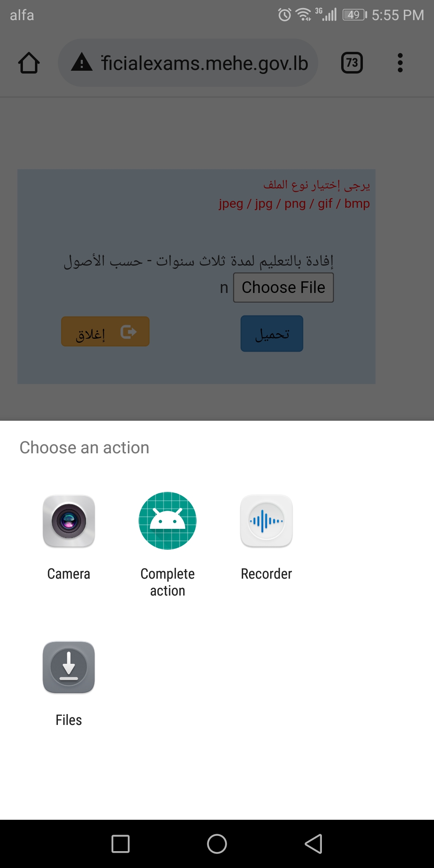
Task: Pick the Files app icon
Action: pos(69,667)
